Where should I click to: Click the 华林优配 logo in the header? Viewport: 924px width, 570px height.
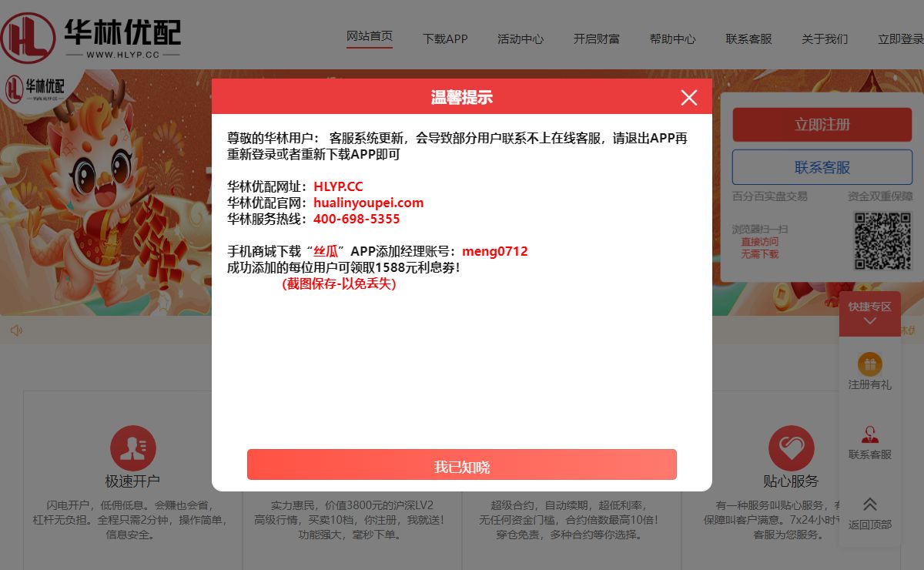[91, 36]
